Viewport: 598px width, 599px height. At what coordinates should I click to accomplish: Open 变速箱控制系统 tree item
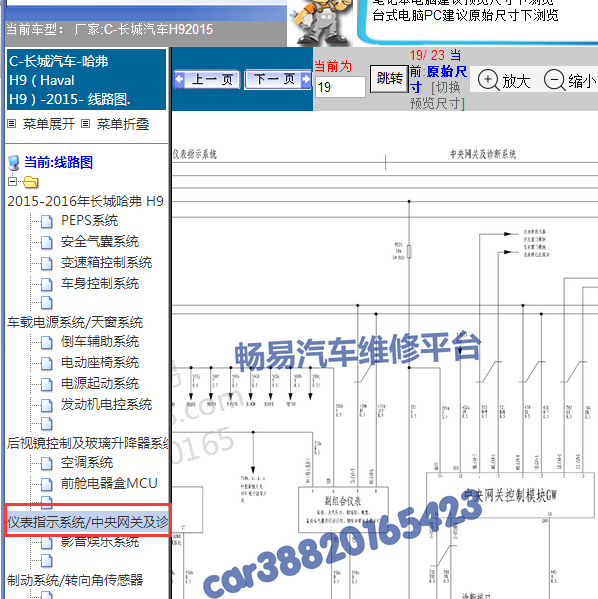106,262
